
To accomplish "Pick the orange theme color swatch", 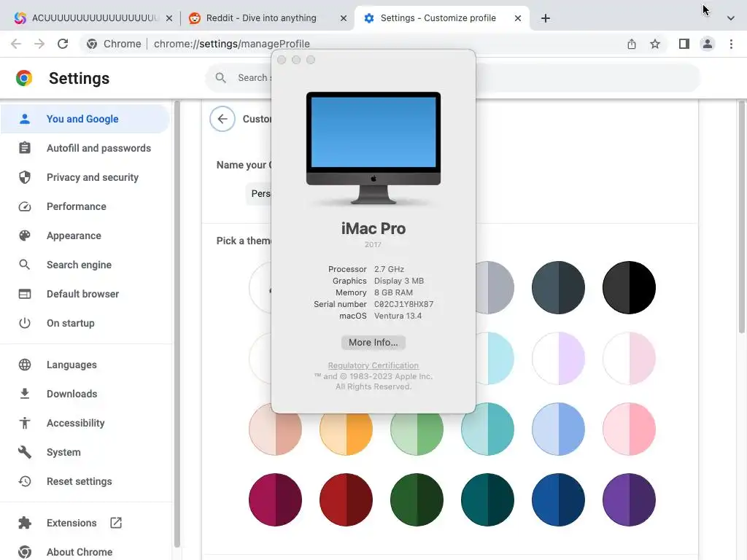I will click(346, 432).
